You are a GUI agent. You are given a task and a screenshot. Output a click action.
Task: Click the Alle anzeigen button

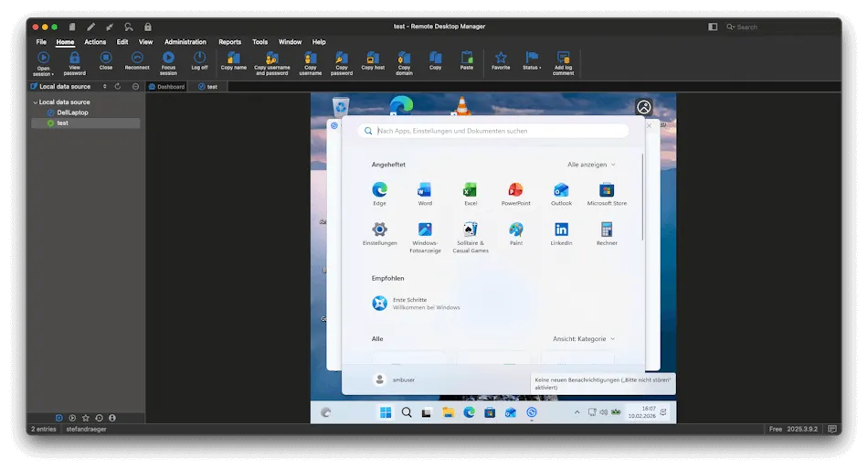(x=591, y=165)
